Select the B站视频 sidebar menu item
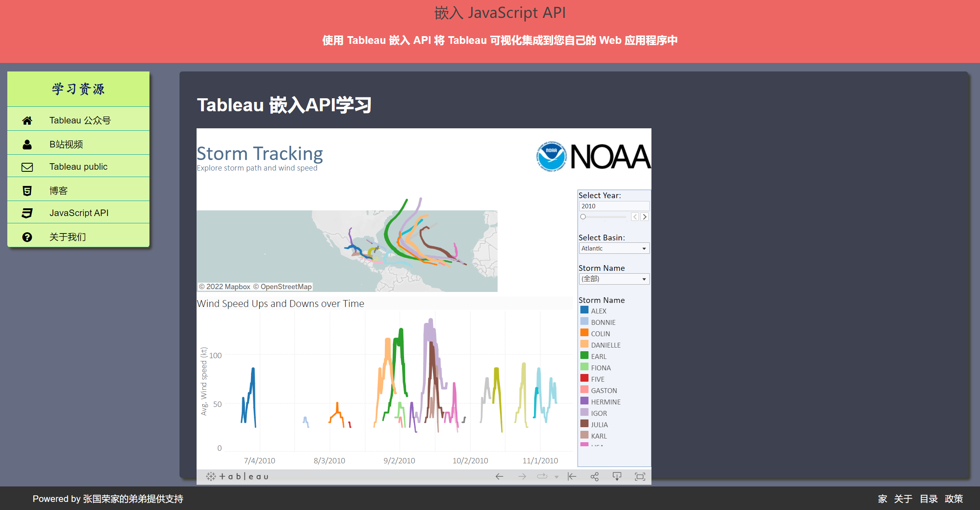Screen dimensions: 980x510 pyautogui.click(x=67, y=143)
